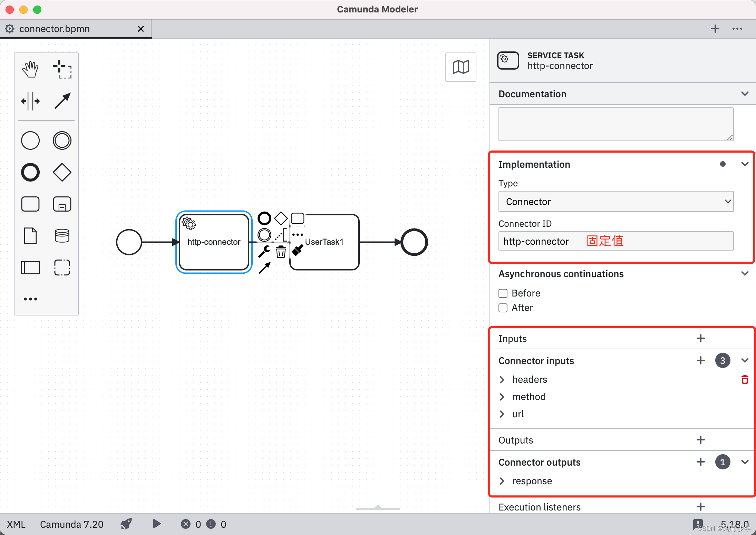Create an end event from palette

coord(30,172)
